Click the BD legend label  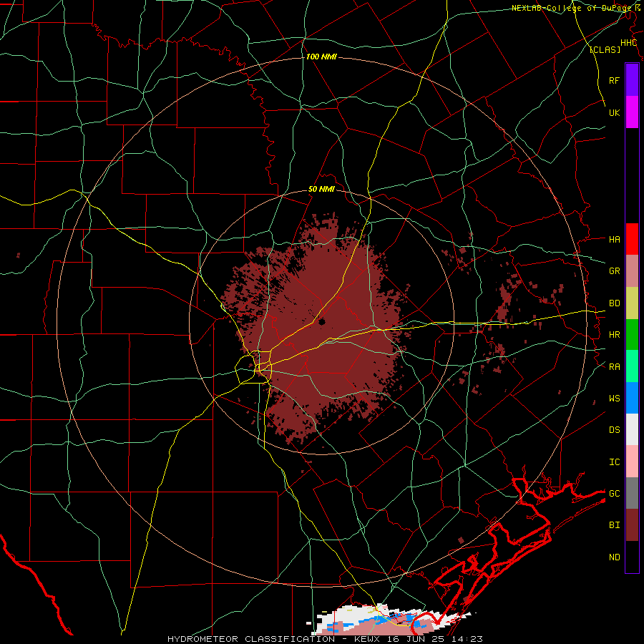pyautogui.click(x=614, y=303)
